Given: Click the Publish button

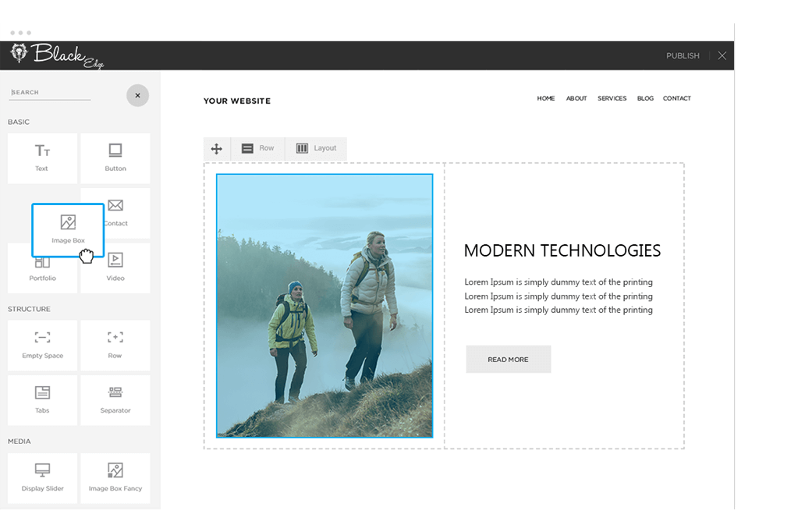Looking at the screenshot, I should pyautogui.click(x=683, y=55).
